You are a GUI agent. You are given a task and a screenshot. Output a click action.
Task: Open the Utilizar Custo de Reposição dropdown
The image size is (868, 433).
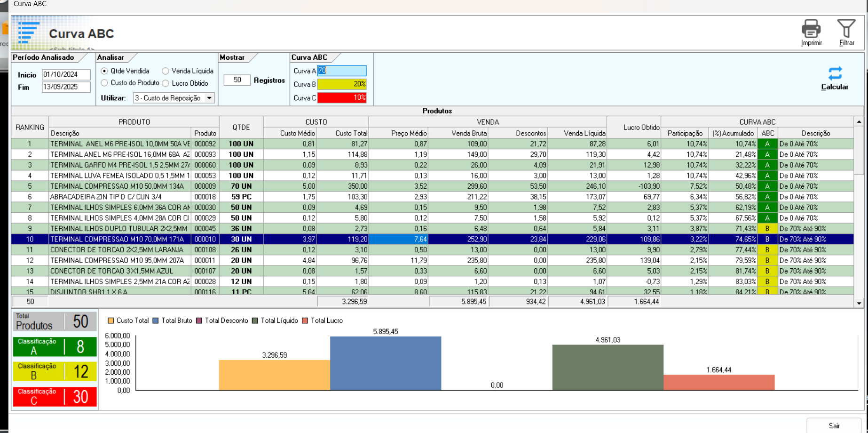pos(209,98)
